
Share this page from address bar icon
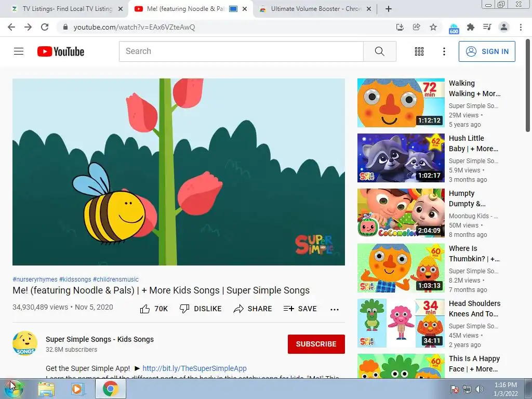point(416,27)
